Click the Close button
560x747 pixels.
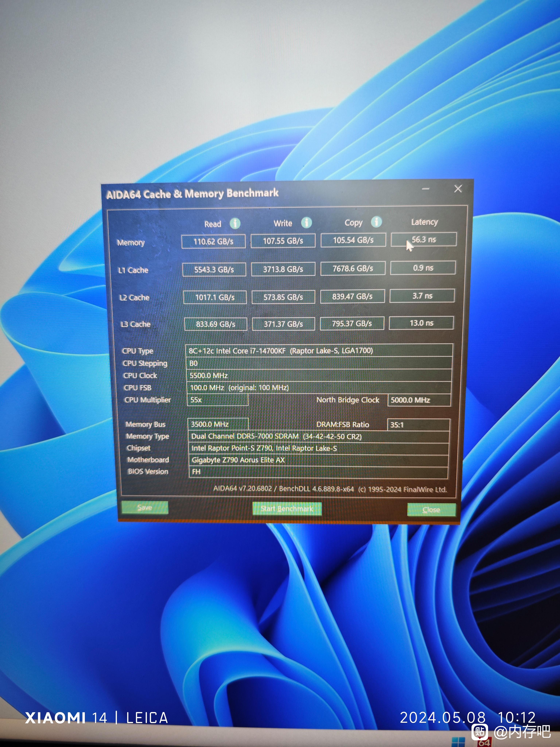point(431,510)
